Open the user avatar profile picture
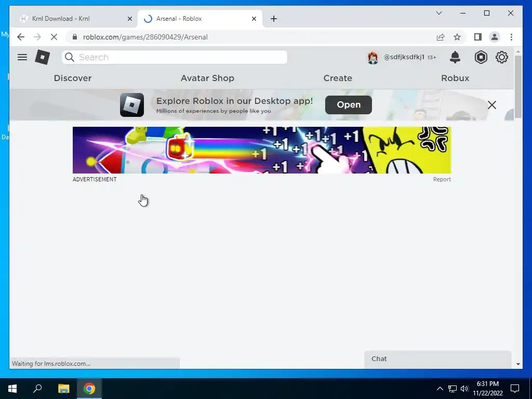The image size is (532, 399). [x=373, y=57]
